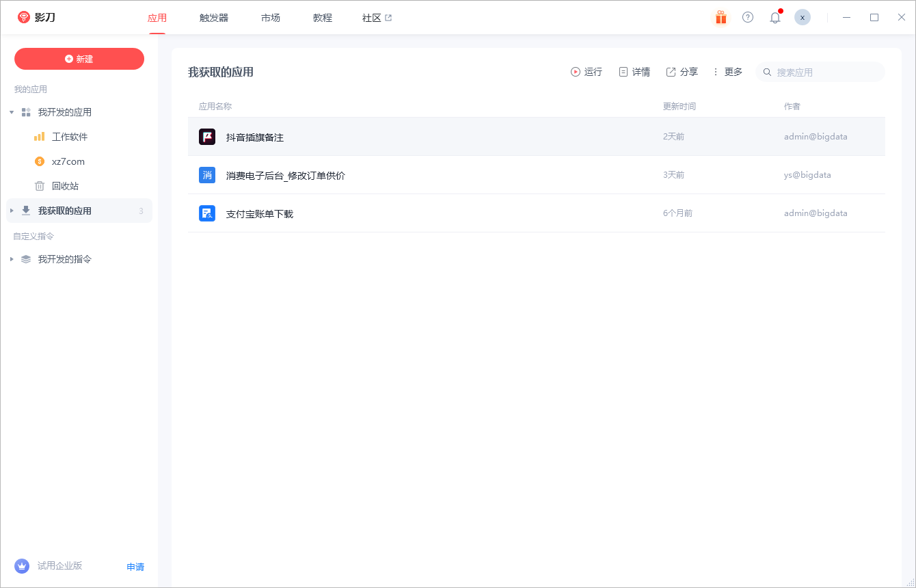
Task: Open 详情 for the selected app
Action: [x=634, y=72]
